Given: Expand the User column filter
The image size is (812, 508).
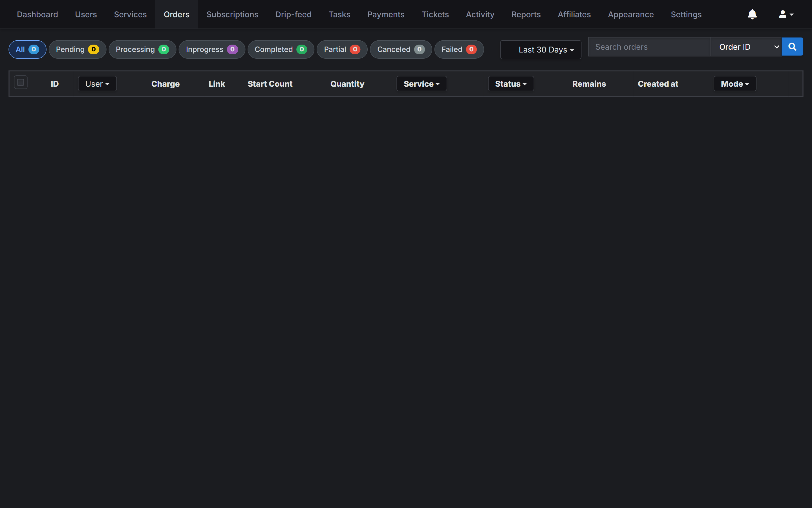Looking at the screenshot, I should coord(97,84).
